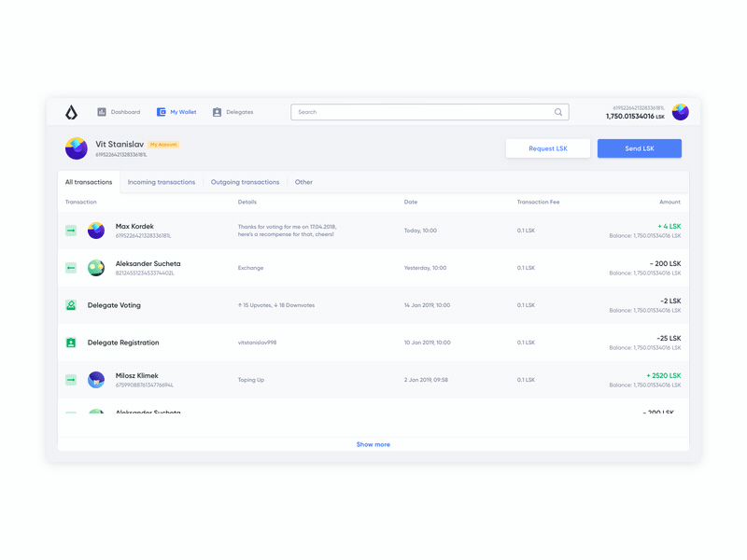The width and height of the screenshot is (747, 560).
Task: Click the 'Today, 10:00' date
Action: tap(421, 231)
